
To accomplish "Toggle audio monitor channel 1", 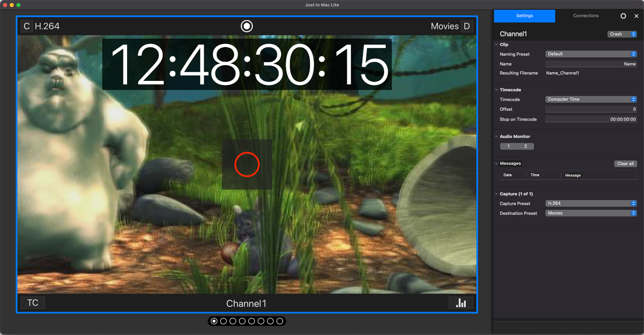I will (x=509, y=146).
